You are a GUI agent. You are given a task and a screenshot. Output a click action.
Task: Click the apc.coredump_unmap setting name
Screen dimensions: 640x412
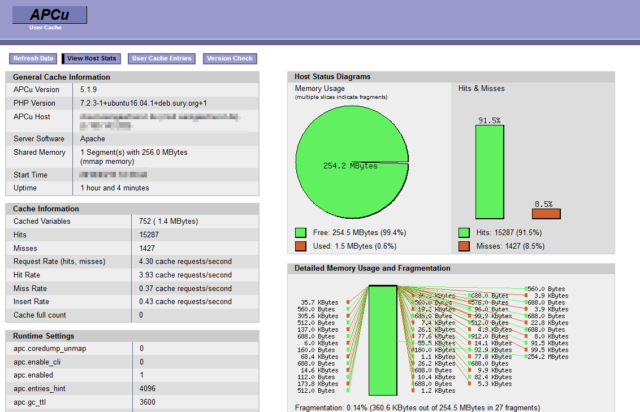(x=50, y=349)
